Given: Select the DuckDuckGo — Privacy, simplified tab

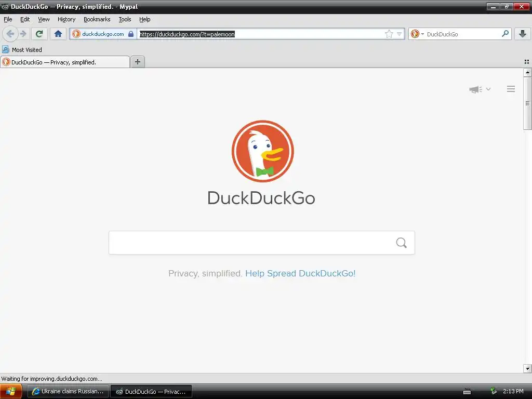Looking at the screenshot, I should click(x=65, y=62).
